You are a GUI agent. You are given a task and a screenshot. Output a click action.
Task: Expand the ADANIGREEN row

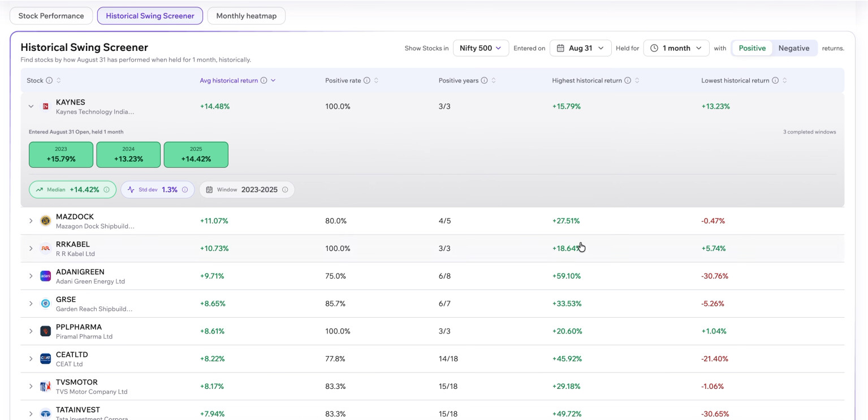point(31,276)
